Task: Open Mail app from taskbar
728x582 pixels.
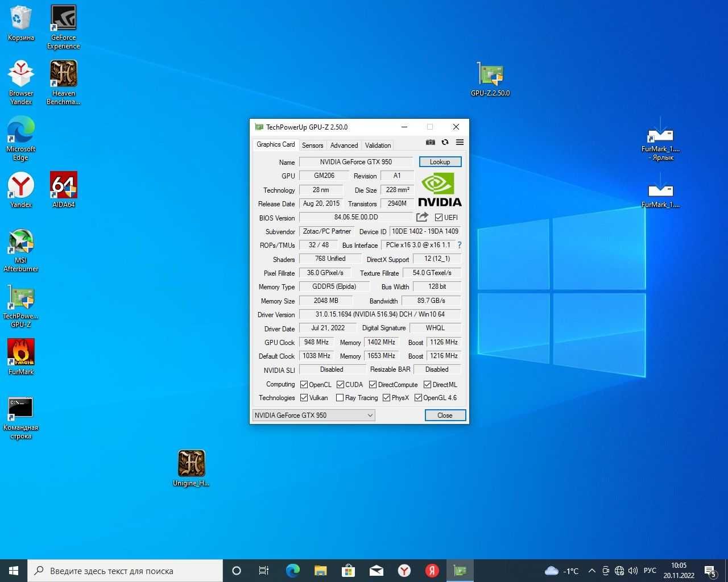Action: tap(377, 571)
